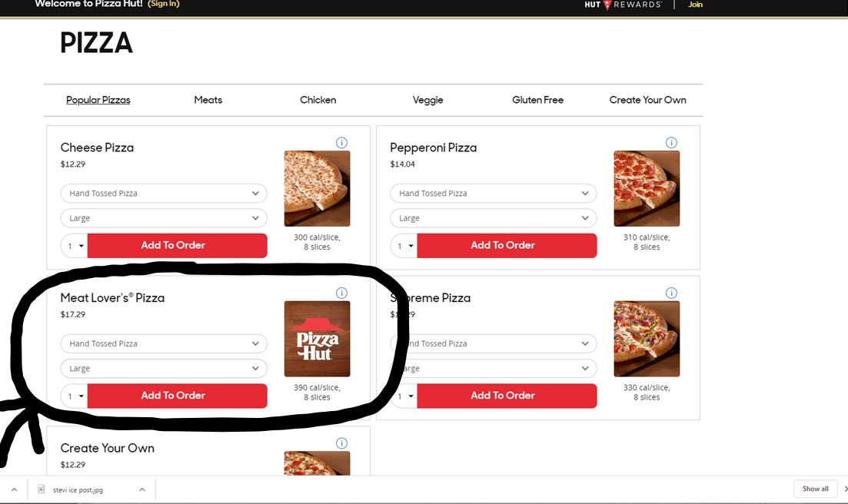Add Meat Lover's Pizza to order
This screenshot has height=504, width=848.
pos(178,396)
